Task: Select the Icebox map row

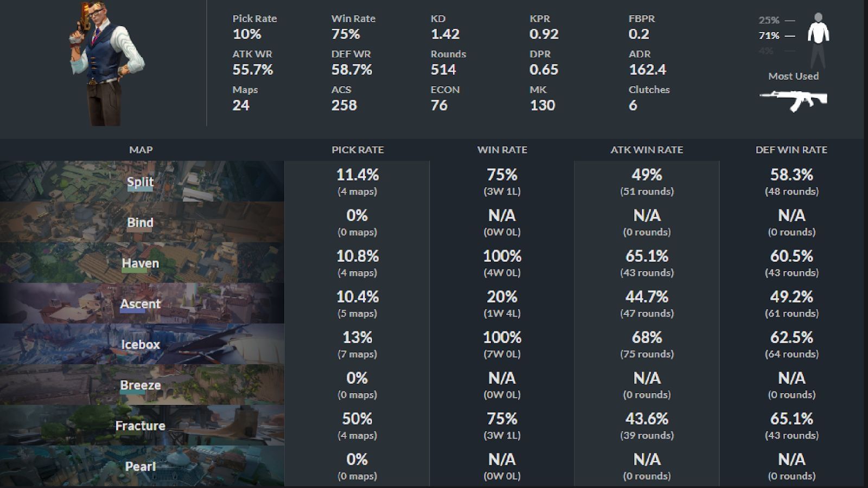Action: coord(141,344)
